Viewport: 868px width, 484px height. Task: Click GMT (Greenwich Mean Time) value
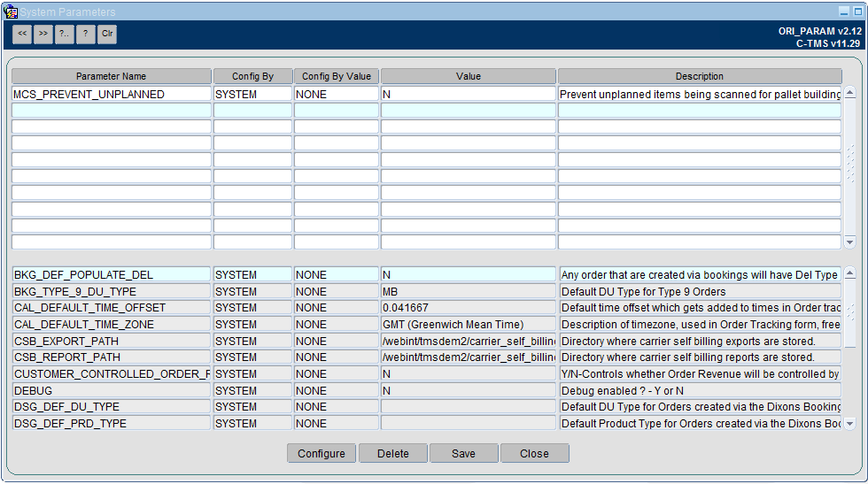[x=469, y=324]
